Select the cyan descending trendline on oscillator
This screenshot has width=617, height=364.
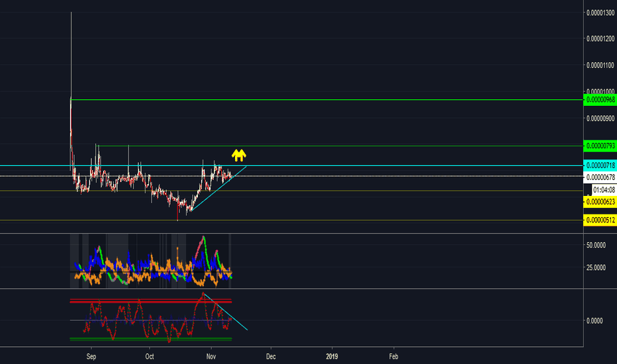(226, 312)
